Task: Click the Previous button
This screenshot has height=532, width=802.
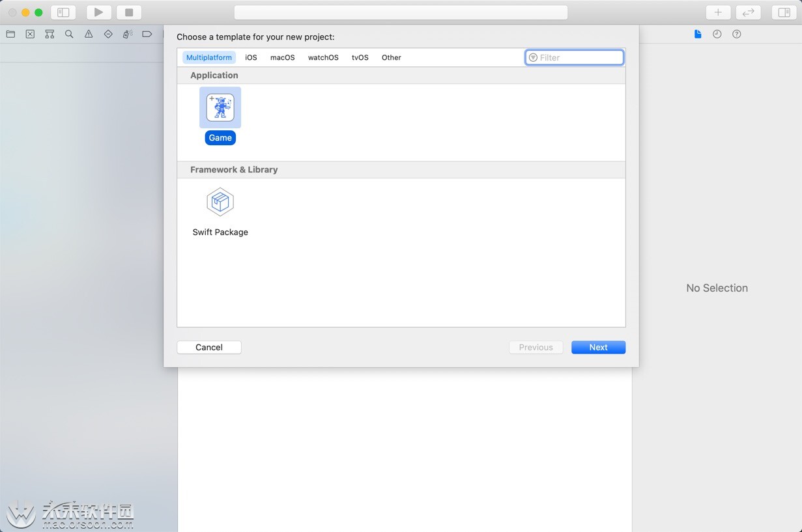Action: coord(536,347)
